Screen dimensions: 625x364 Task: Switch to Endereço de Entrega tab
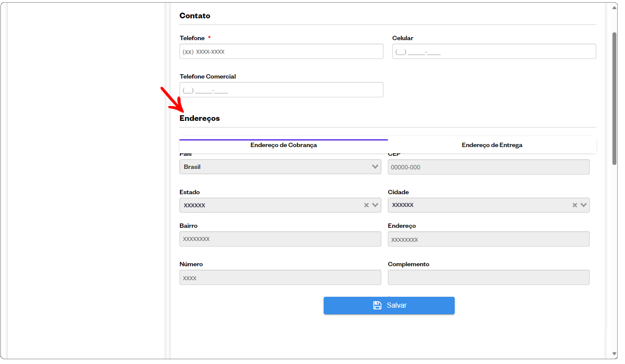[x=492, y=145]
